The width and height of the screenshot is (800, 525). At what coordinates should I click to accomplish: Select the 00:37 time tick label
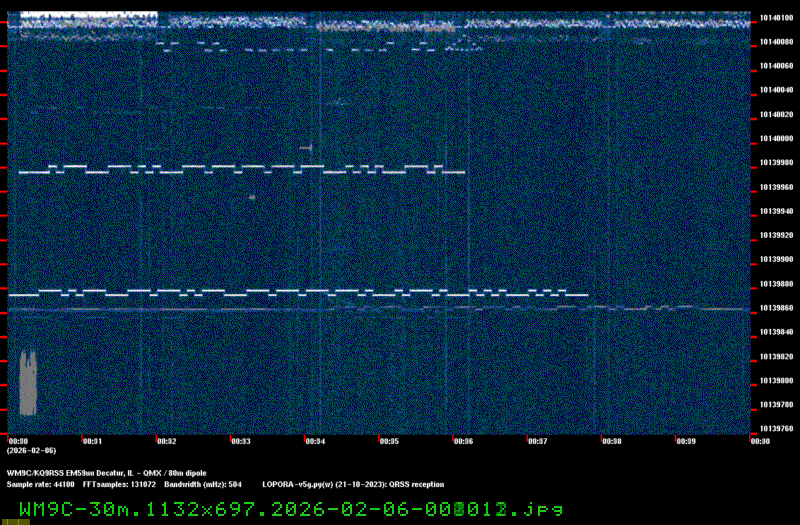pos(537,441)
